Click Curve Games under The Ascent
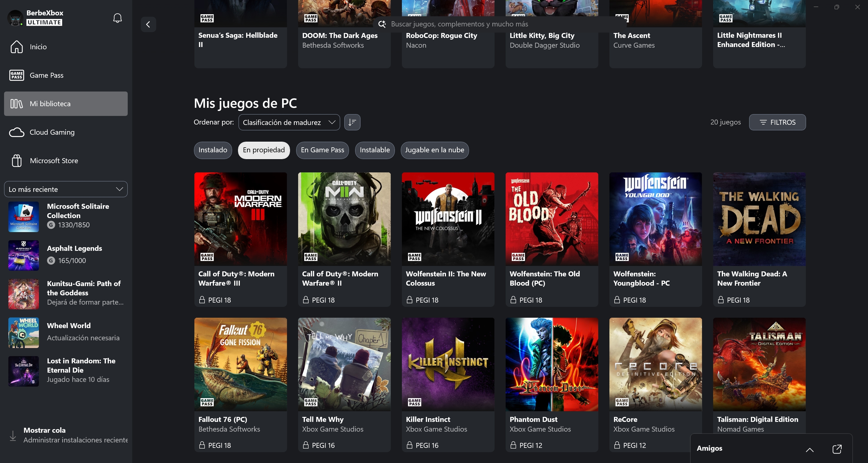Image resolution: width=868 pixels, height=463 pixels. (634, 45)
